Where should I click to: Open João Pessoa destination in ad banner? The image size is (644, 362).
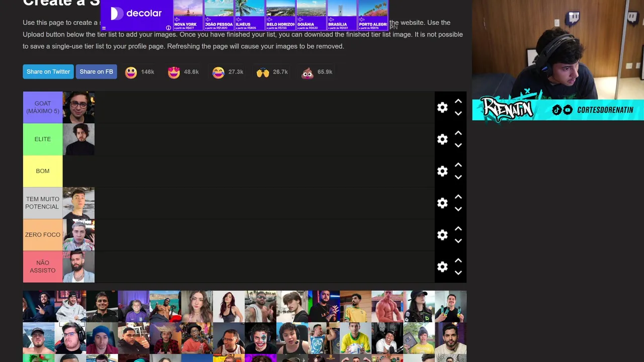tap(219, 15)
